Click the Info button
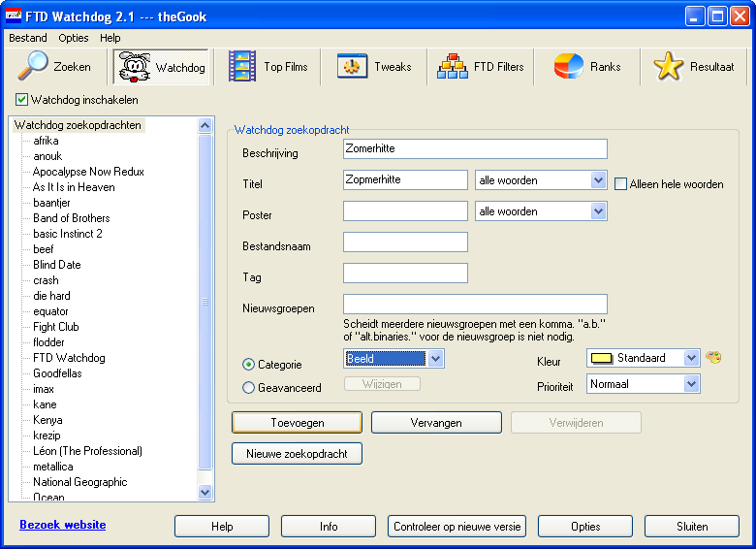This screenshot has height=549, width=756. point(329,527)
